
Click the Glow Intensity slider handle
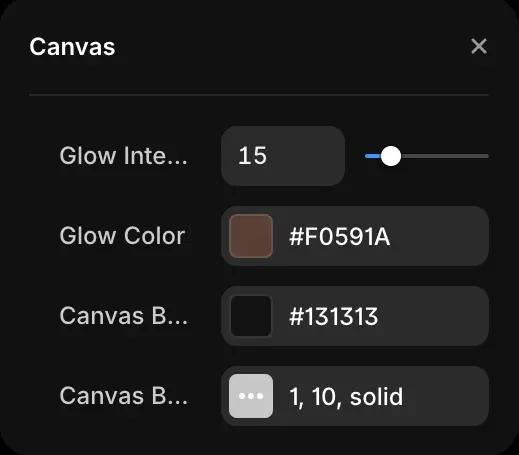point(391,156)
